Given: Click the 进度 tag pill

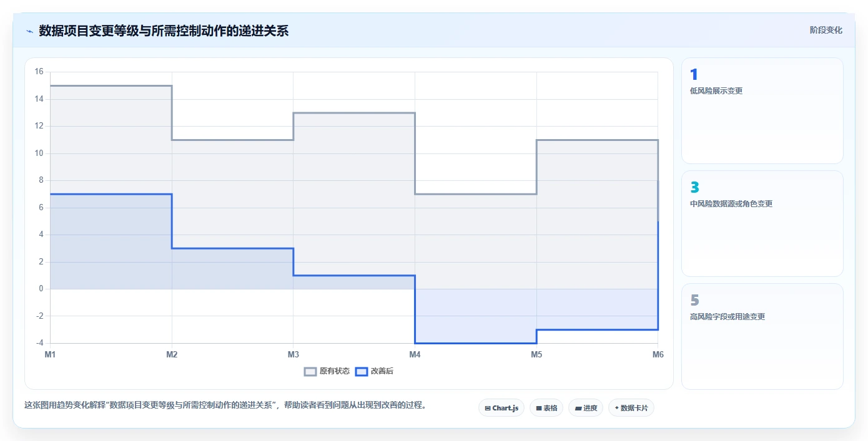Looking at the screenshot, I should (586, 408).
